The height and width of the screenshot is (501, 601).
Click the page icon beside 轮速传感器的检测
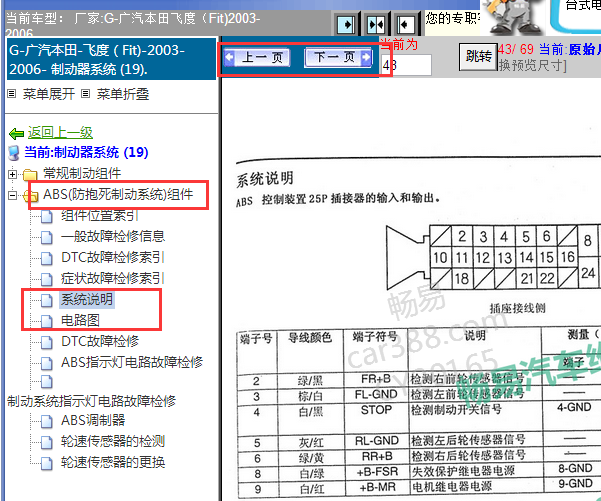(x=47, y=443)
